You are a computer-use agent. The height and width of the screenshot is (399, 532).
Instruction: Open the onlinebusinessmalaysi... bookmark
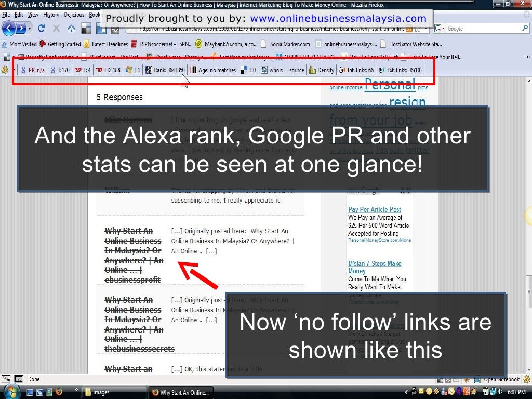346,44
